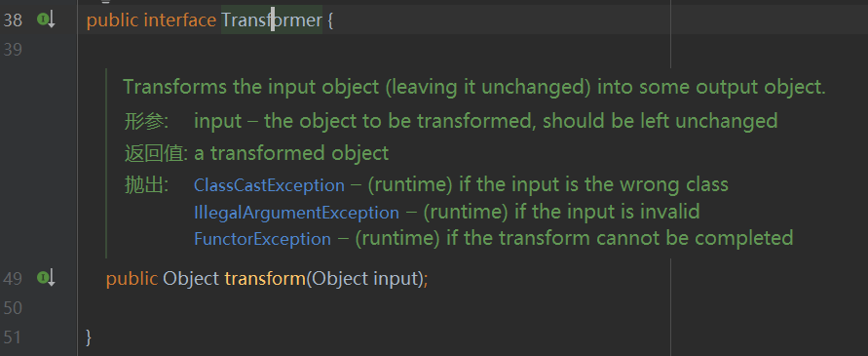The height and width of the screenshot is (356, 868).
Task: Click the closing brace on line 51
Action: tap(89, 336)
